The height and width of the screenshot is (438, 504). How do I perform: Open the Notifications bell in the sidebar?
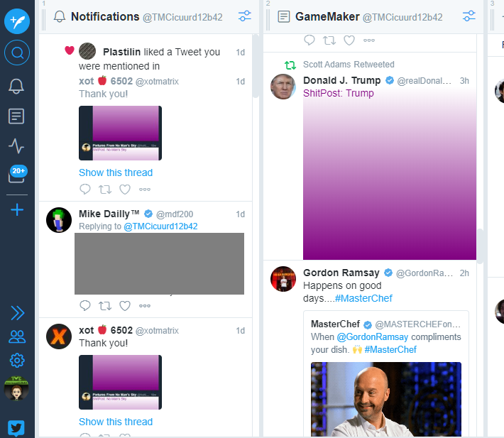(16, 86)
